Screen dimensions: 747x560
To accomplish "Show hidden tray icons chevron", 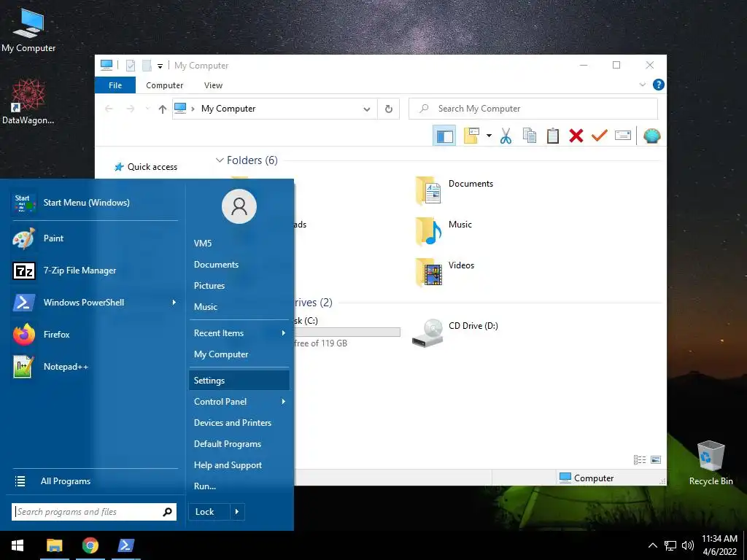I will (653, 545).
